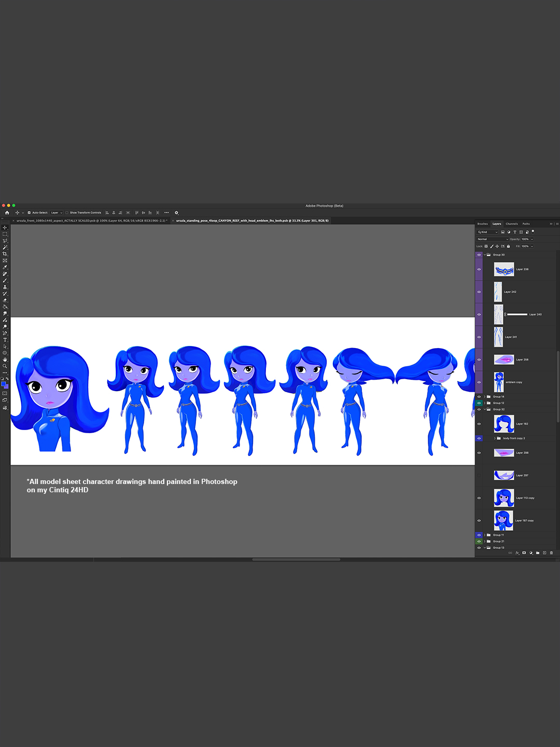560x747 pixels.
Task: Enable Show Transform Controls checkbox
Action: tap(67, 213)
